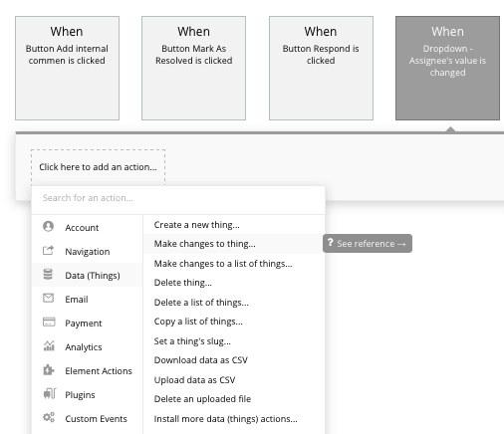Viewport: 504px width, 434px height.
Task: Focus the Search for an action field
Action: 178,198
